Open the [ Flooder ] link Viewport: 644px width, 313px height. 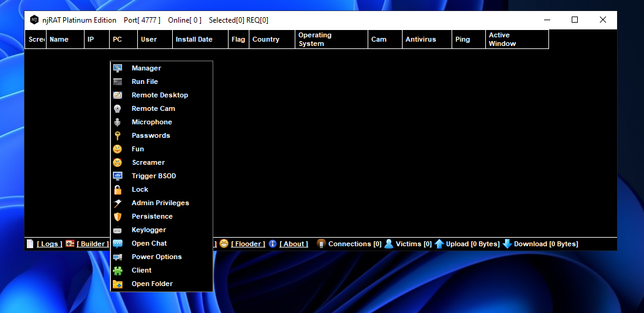tap(248, 244)
